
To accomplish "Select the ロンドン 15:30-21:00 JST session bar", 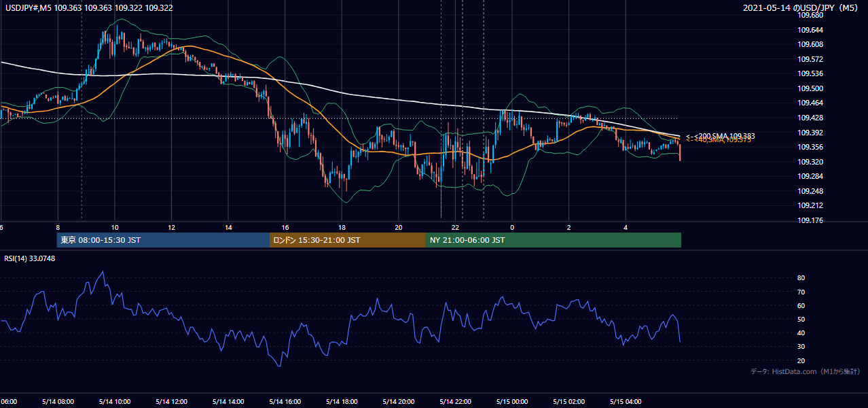I will coord(348,240).
